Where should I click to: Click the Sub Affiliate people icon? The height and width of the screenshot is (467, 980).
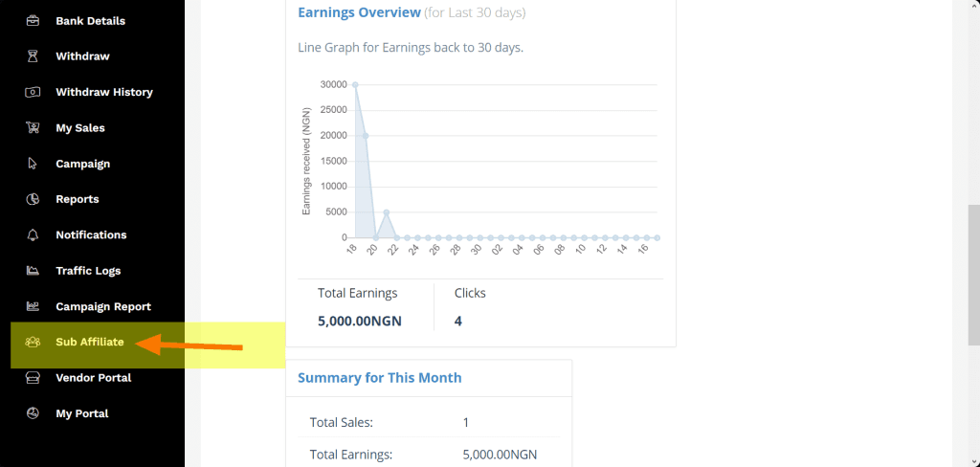(x=33, y=342)
